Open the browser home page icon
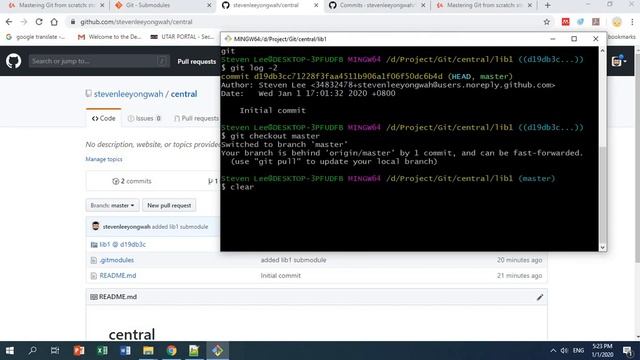Image resolution: width=640 pixels, height=360 pixels. coord(54,22)
